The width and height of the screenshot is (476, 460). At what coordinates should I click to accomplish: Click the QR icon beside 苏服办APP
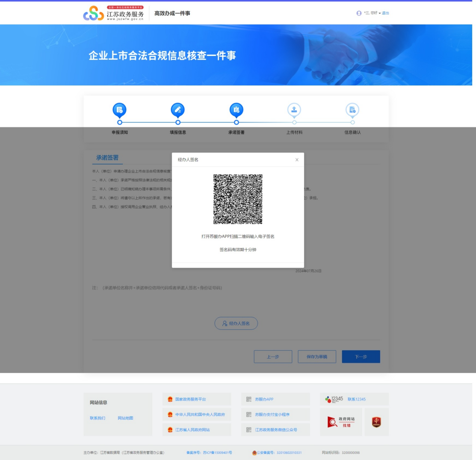point(249,399)
